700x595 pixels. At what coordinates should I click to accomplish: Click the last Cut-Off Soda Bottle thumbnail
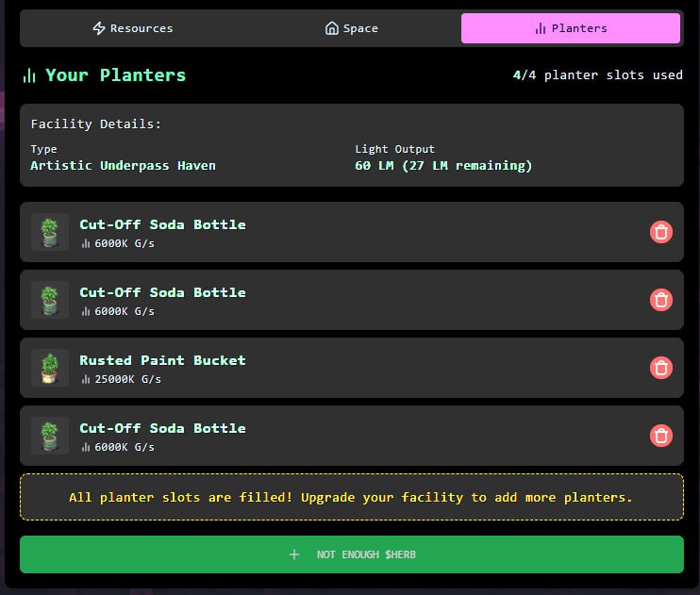[49, 436]
